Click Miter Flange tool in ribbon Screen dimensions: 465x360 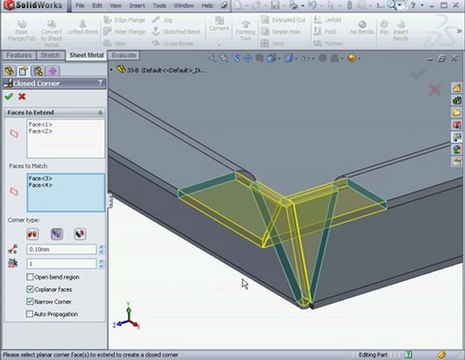pos(124,32)
